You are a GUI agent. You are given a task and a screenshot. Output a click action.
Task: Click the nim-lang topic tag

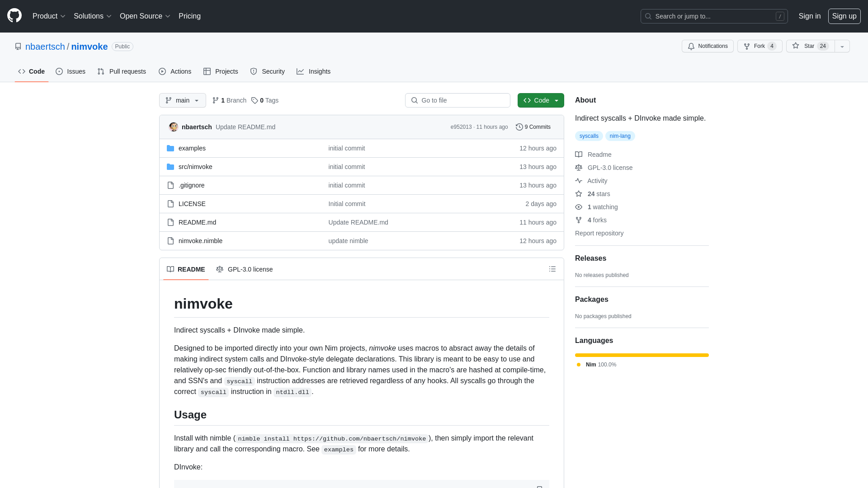click(x=620, y=136)
